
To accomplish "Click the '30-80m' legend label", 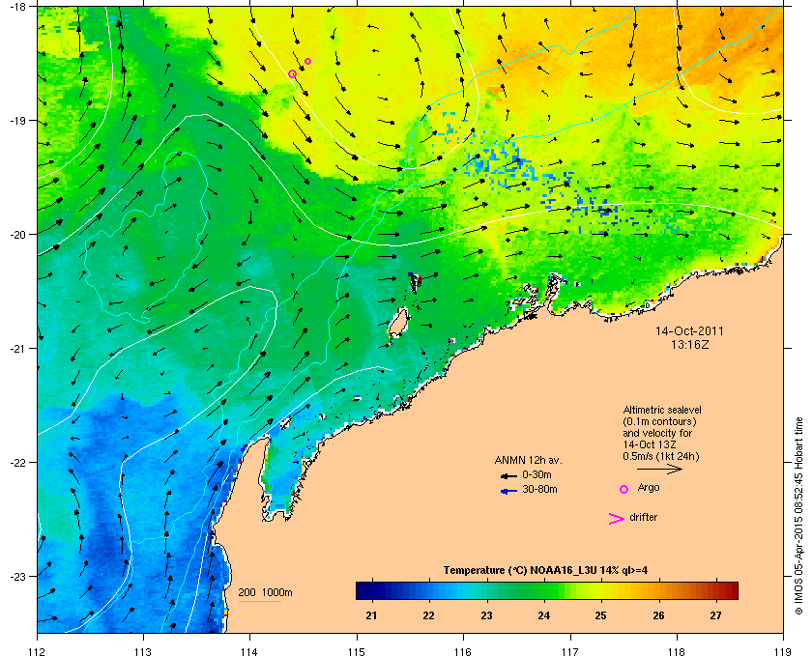I will [539, 489].
